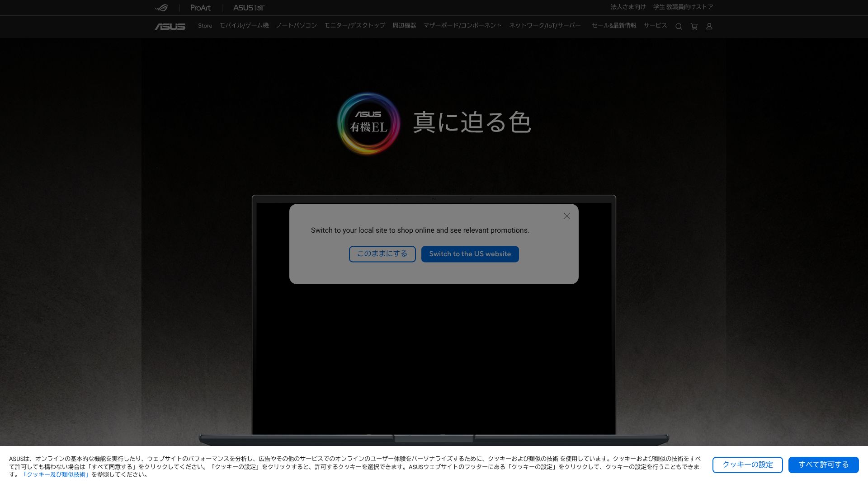Viewport: 868px width, 488px height.
Task: Open the site search icon
Action: tap(679, 27)
